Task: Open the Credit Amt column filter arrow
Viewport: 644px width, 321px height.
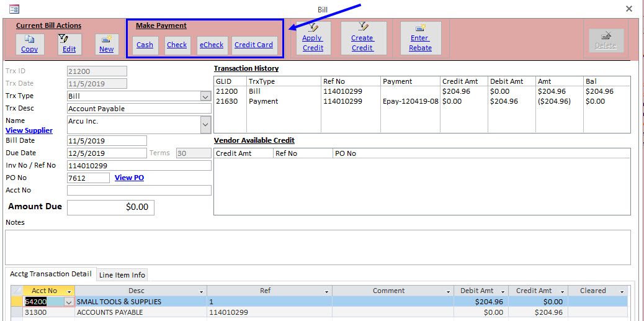Action: click(x=562, y=291)
